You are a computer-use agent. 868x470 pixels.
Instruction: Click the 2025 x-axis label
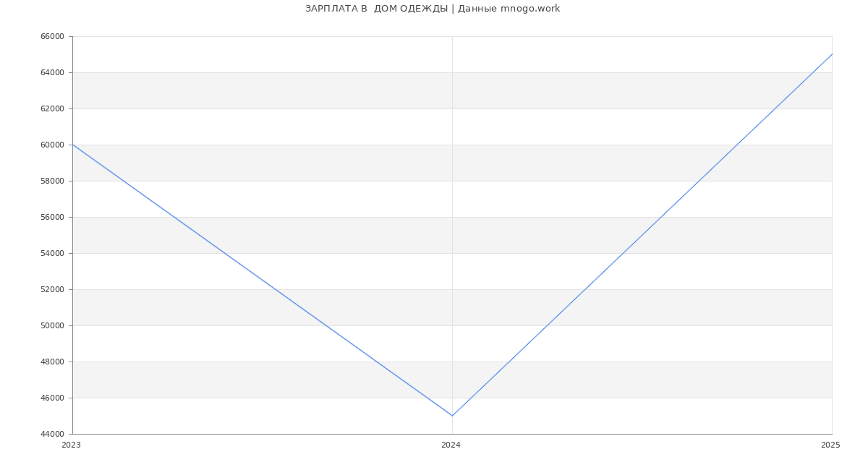coord(830,445)
